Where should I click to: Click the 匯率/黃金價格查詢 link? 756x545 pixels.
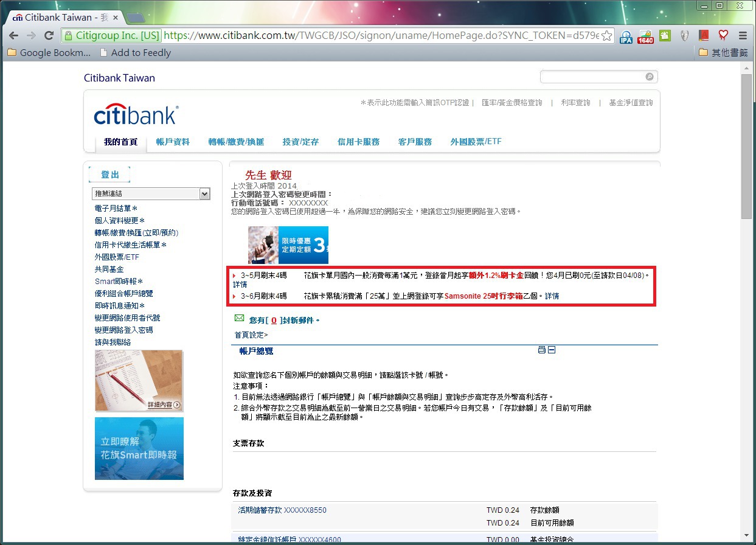pos(512,103)
